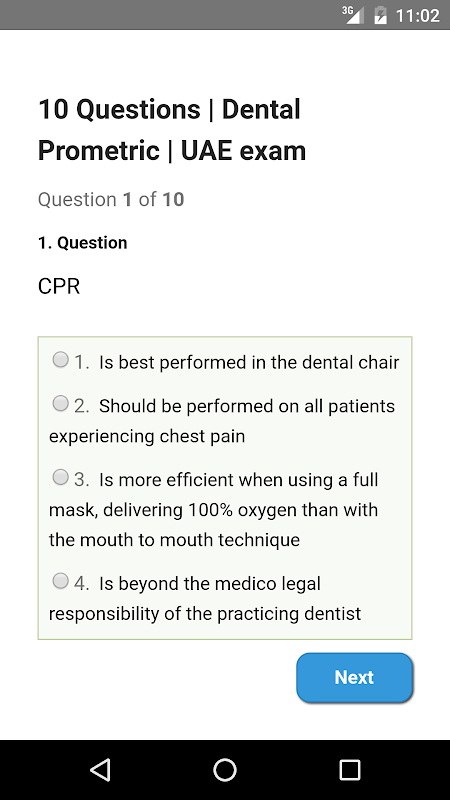This screenshot has width=450, height=800.
Task: Click answer line "experiencing chest pain"
Action: [147, 437]
